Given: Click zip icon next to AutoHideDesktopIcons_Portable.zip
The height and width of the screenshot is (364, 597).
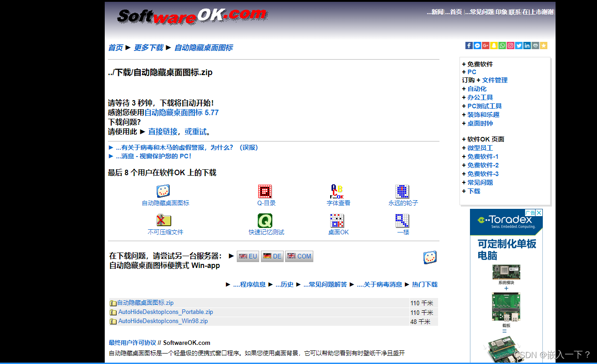Looking at the screenshot, I should point(113,312).
